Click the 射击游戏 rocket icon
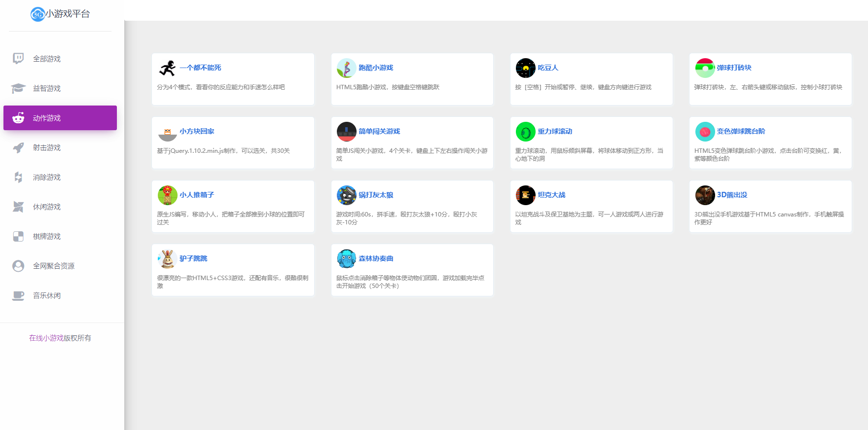 [x=18, y=147]
